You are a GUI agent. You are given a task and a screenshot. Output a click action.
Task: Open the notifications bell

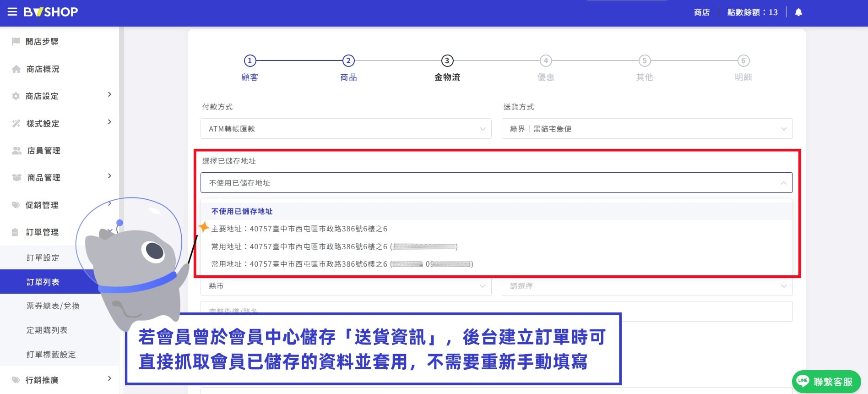pyautogui.click(x=798, y=12)
